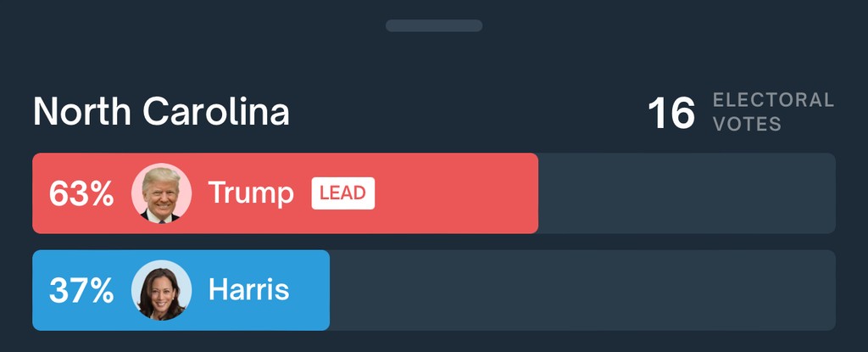
Task: Tap the blue bar just after the Harris name
Action: point(310,290)
